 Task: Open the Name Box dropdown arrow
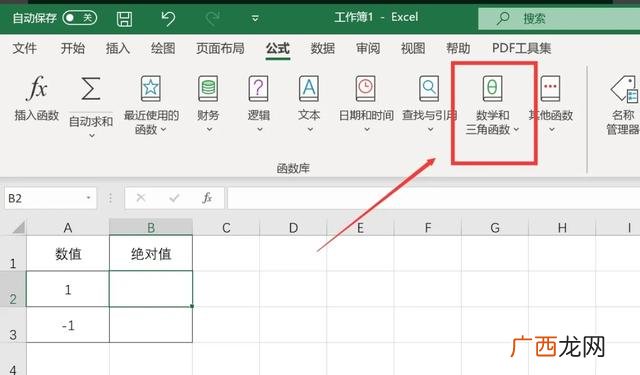(88, 198)
